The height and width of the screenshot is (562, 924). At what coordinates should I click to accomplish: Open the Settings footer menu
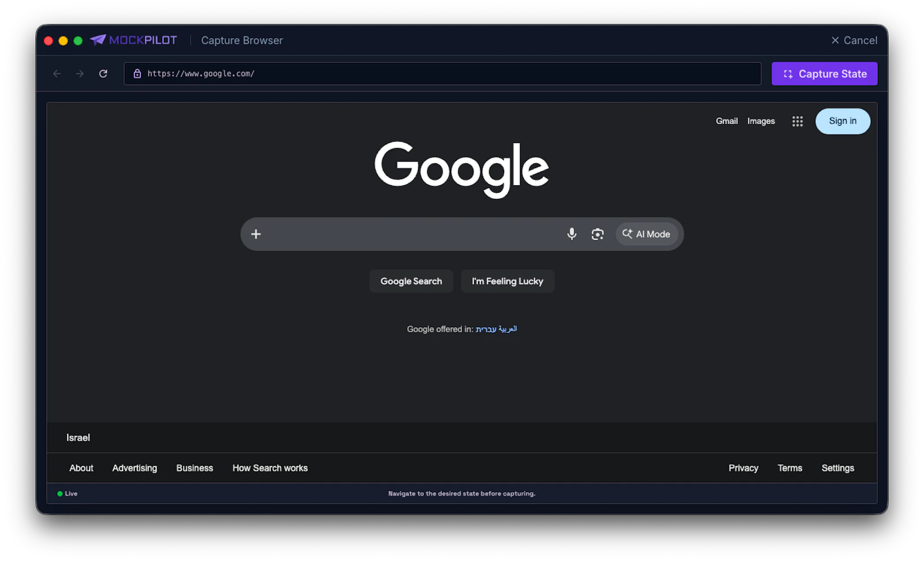[838, 468]
